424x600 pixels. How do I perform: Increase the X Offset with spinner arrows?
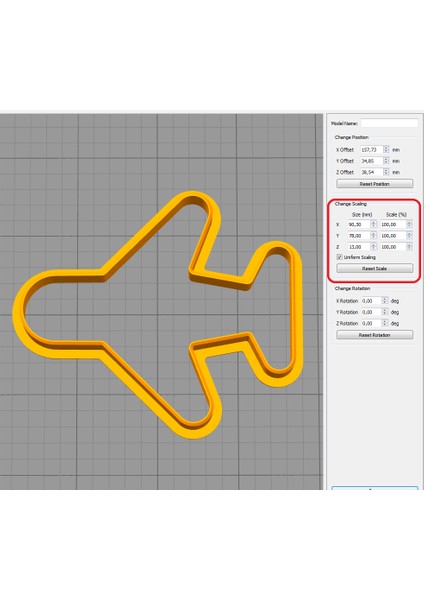point(386,150)
